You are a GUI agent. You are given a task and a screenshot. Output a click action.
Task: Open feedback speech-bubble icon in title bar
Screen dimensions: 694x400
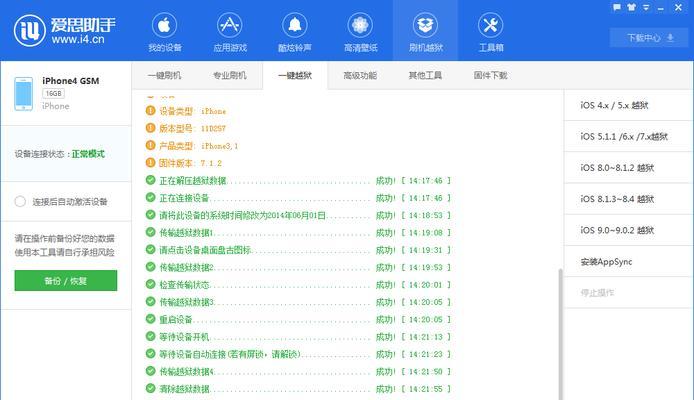pyautogui.click(x=617, y=7)
